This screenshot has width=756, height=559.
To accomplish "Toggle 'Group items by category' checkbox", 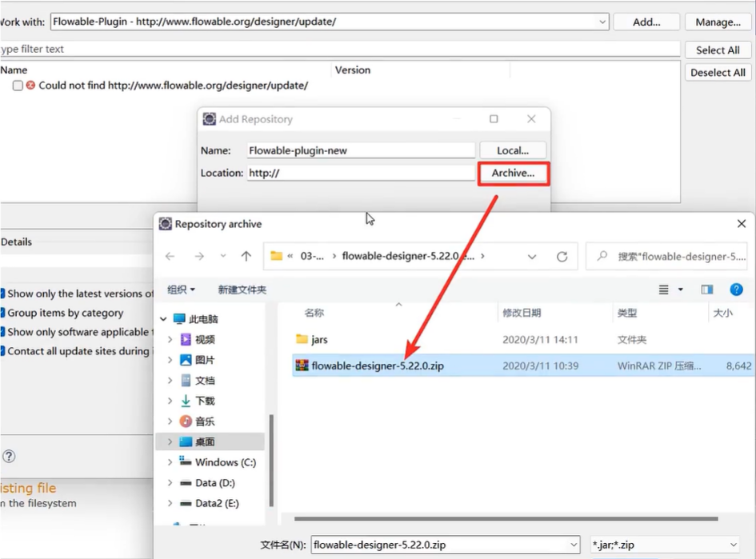I will point(2,313).
